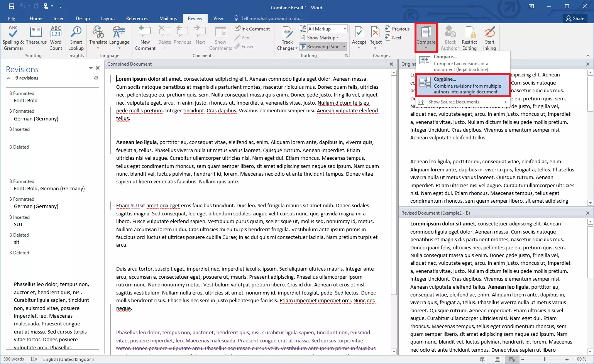Screen dimensions: 594x364
Task: Click zoom out minus button
Action: (523, 359)
